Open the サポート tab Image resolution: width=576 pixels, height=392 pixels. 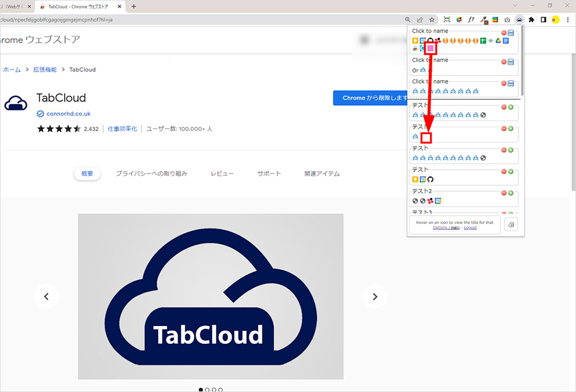tap(269, 173)
